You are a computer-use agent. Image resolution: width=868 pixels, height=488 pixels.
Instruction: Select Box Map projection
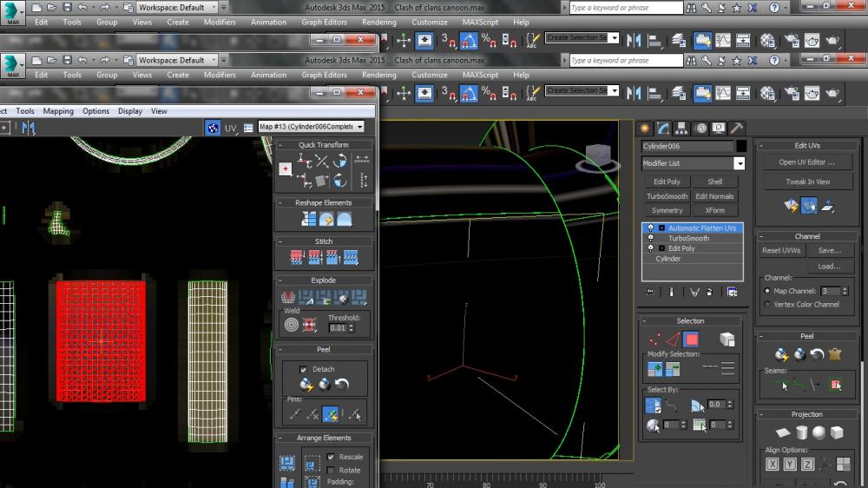(x=837, y=432)
